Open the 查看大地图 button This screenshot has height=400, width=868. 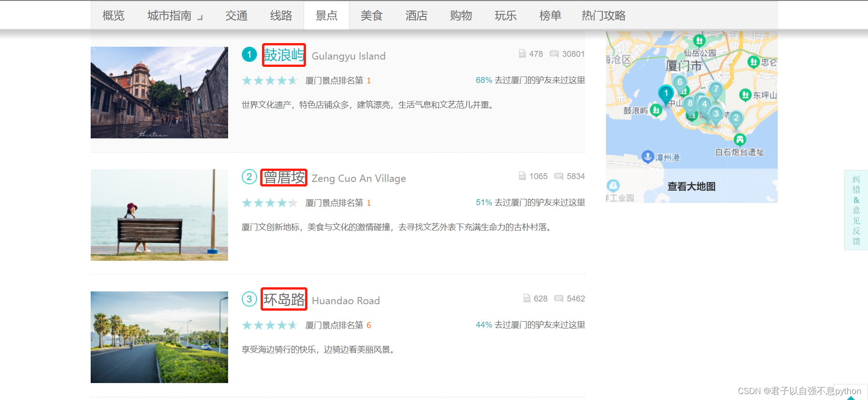692,186
